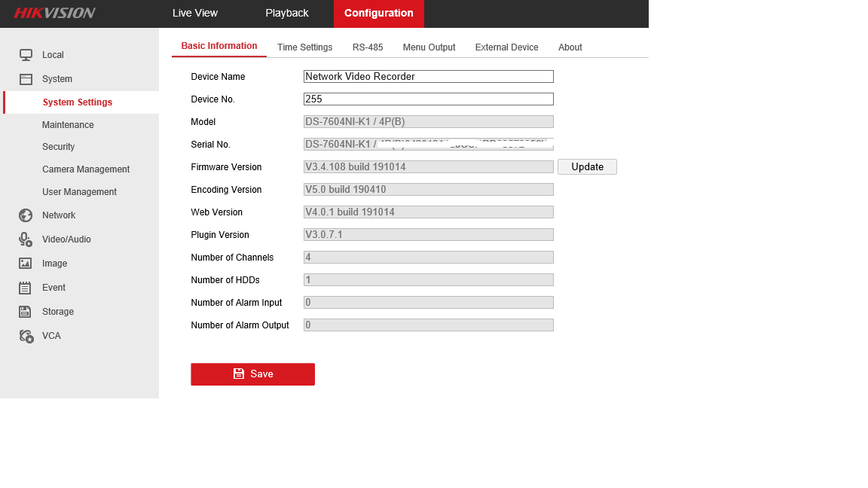
Task: Click the HIKVISION logo
Action: [x=54, y=13]
